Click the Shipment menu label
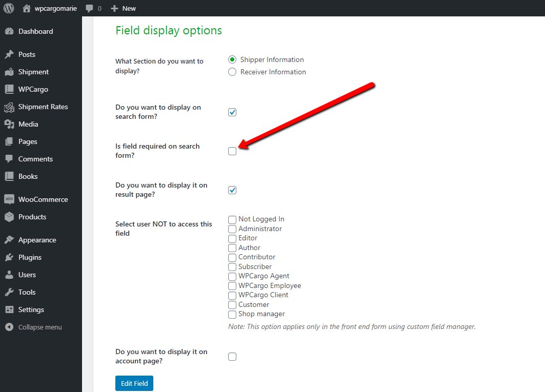The height and width of the screenshot is (392, 545). coord(33,72)
